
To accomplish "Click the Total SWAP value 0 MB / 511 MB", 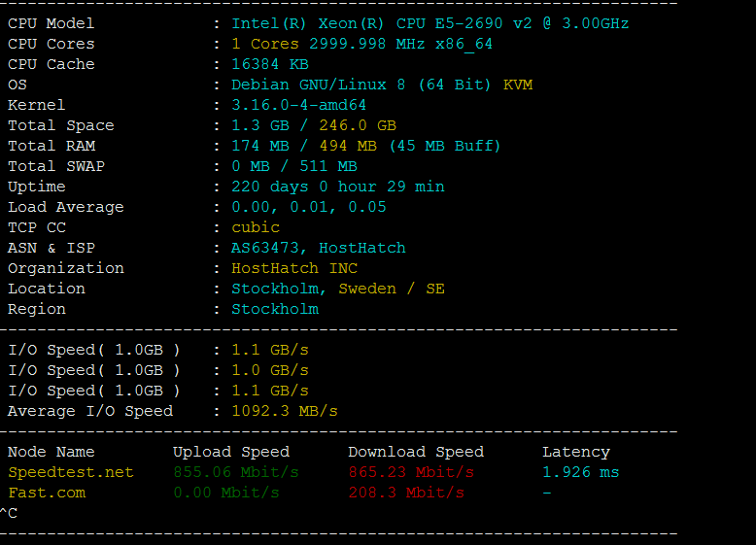I will coord(293,166).
